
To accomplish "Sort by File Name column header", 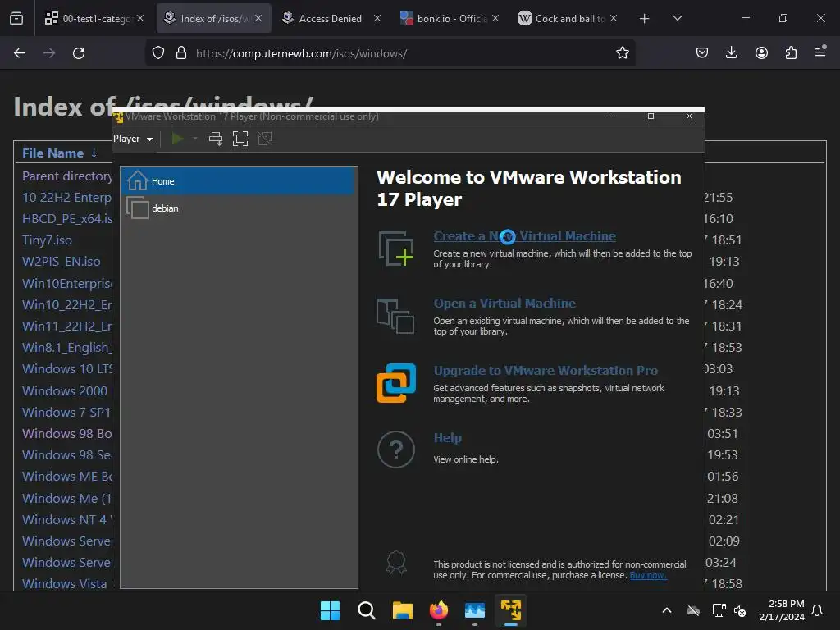I will tap(52, 153).
